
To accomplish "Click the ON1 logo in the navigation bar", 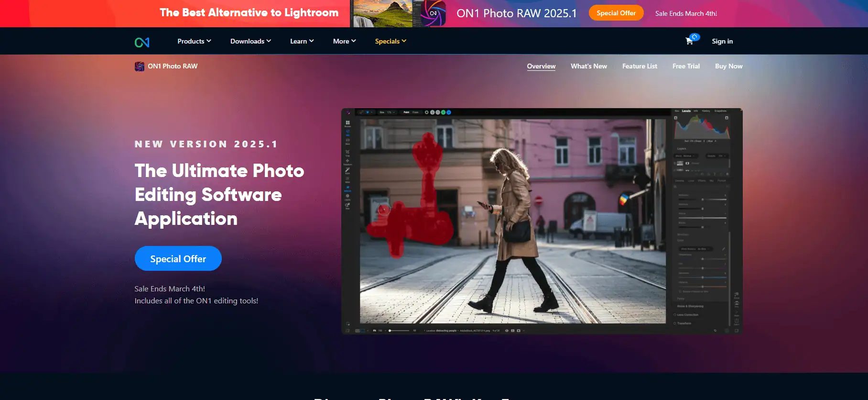I will point(142,42).
